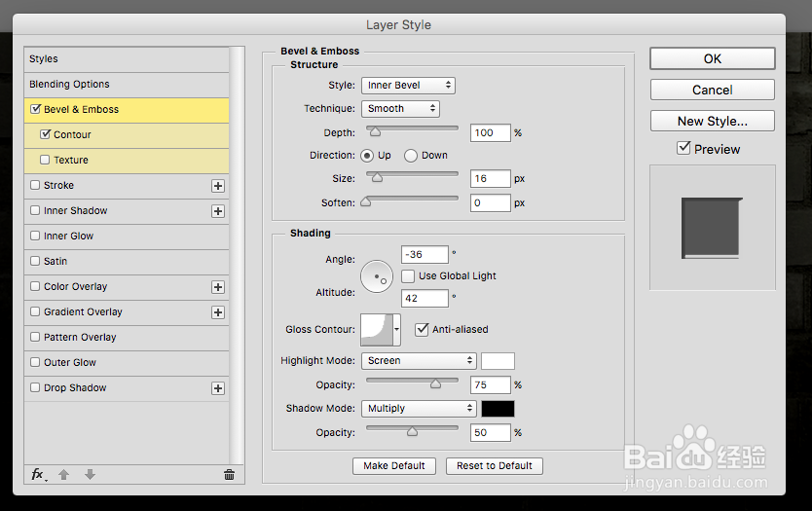
Task: Open the Style dropdown showing Inner Bevel
Action: 407,86
